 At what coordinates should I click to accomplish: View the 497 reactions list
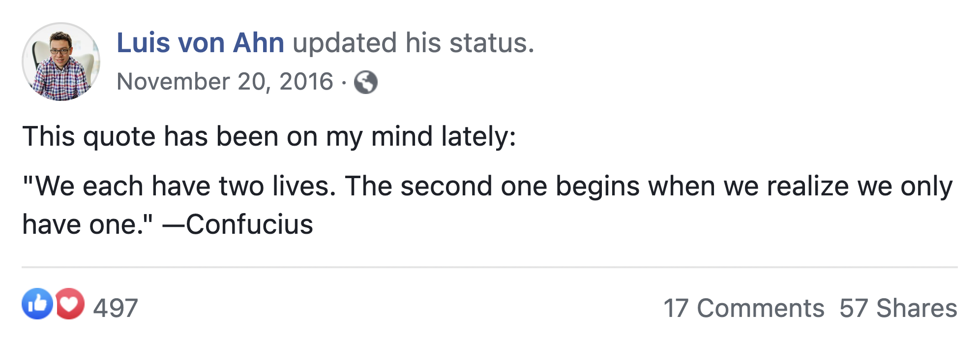(116, 309)
